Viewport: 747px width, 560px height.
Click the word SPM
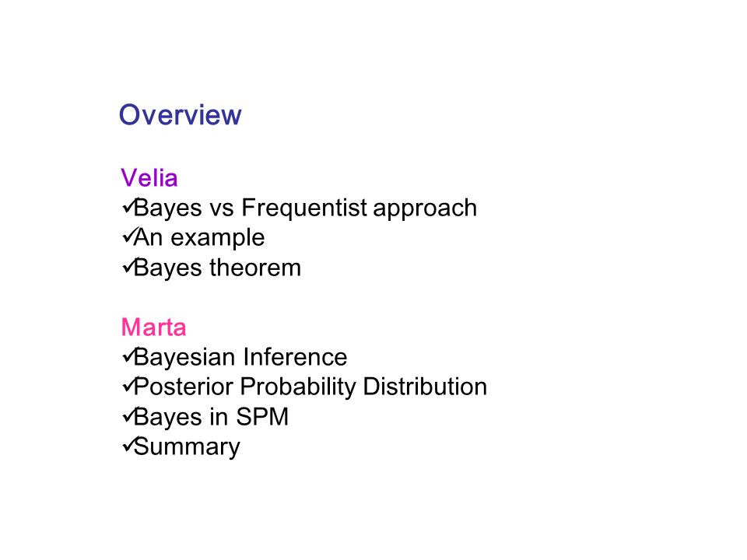tap(262, 417)
